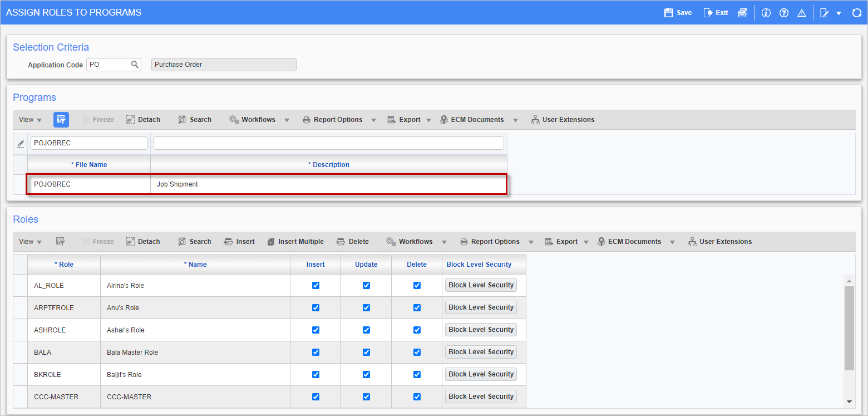Image resolution: width=868 pixels, height=416 pixels.
Task: Click the Roles table vertical scrollbar thumb
Action: coord(849,329)
